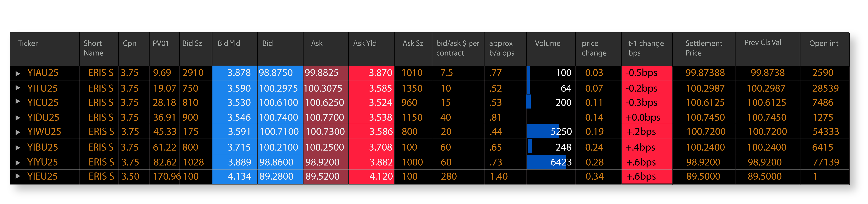Click YIAU25 bid price 98.8750
The image size is (868, 204).
[276, 73]
